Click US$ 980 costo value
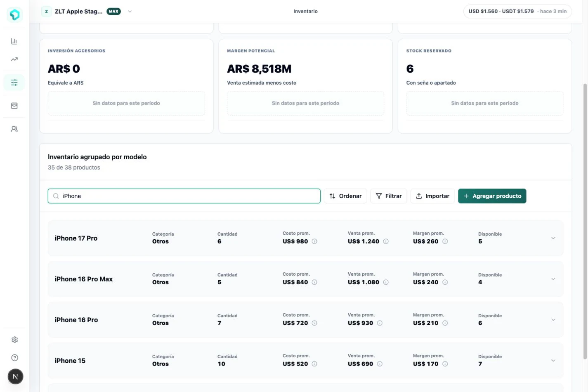Screen dimensions: 588x392 [x=295, y=241]
